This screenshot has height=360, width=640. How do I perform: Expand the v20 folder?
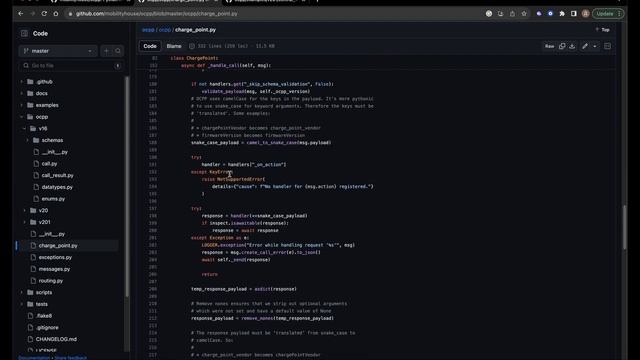(24, 211)
